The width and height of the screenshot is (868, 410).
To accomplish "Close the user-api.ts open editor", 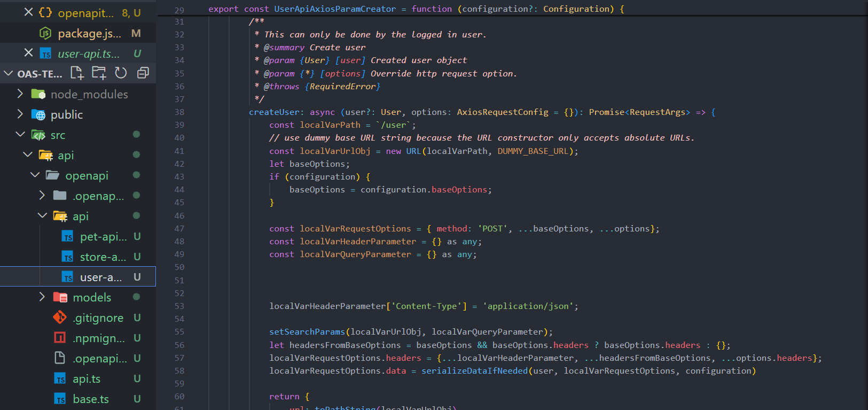I will 29,53.
